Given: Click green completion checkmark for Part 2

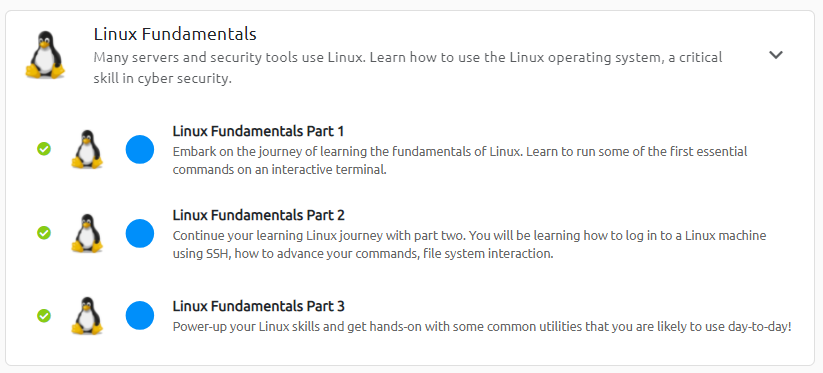Looking at the screenshot, I should point(44,232).
